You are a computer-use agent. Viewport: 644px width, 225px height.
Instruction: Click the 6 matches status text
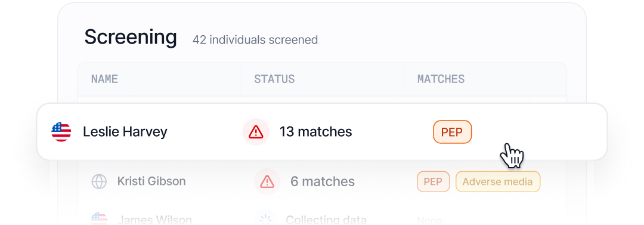click(323, 181)
